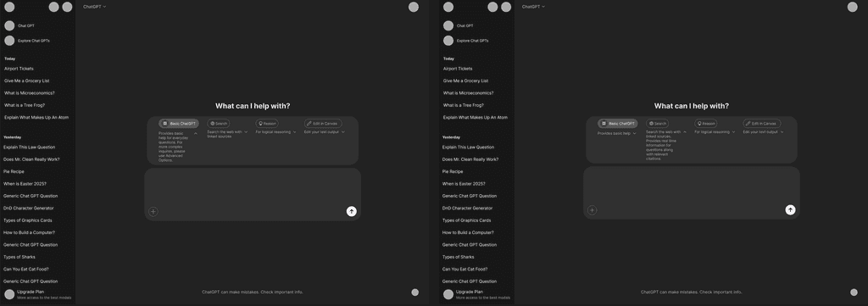Click the message input box in left mockup
Viewport: 868px width, 306px height.
pyautogui.click(x=253, y=194)
